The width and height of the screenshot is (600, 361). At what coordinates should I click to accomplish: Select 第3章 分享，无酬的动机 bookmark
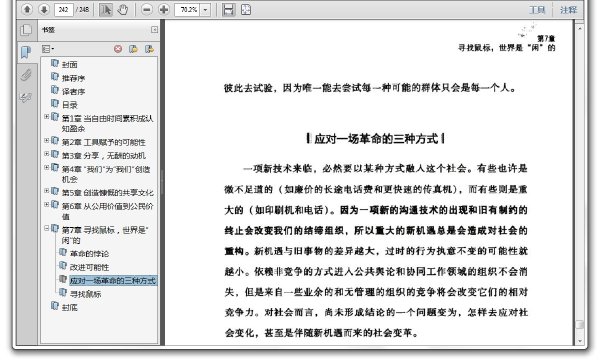click(104, 156)
